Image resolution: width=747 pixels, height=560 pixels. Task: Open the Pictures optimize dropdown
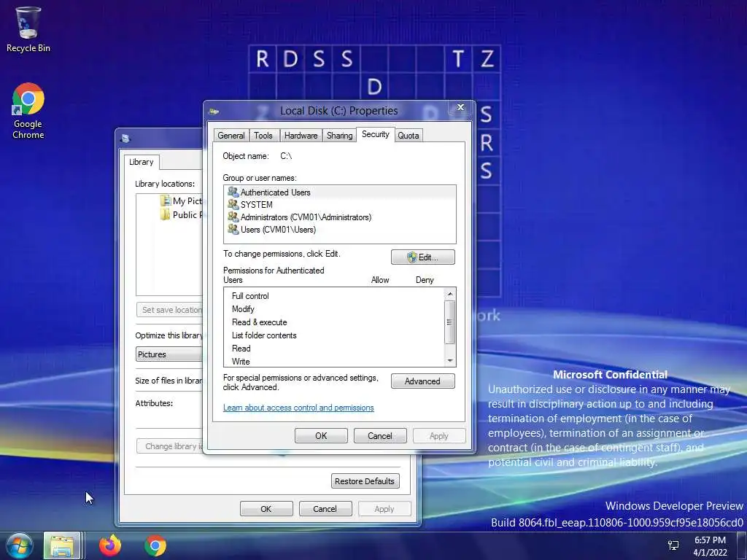coord(169,354)
